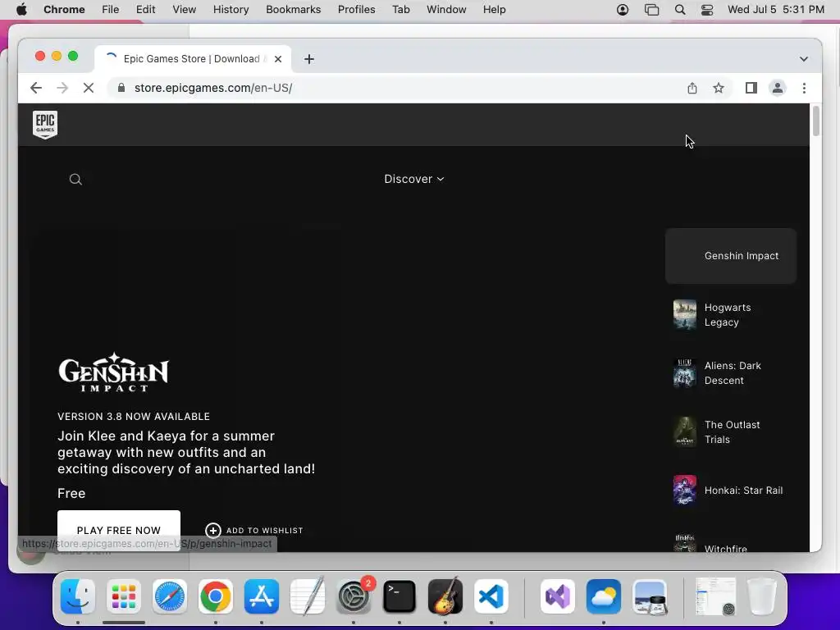This screenshot has height=630, width=840.
Task: Open the Tab menu
Action: [x=400, y=10]
